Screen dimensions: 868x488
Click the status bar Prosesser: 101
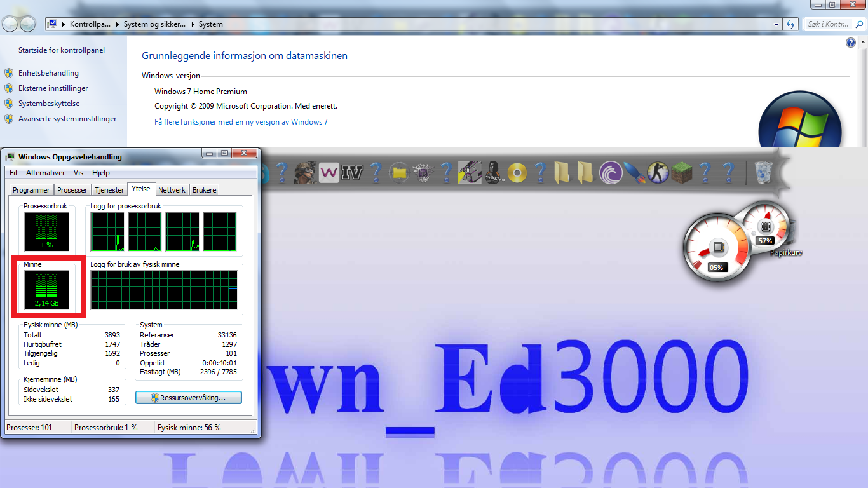(x=29, y=428)
